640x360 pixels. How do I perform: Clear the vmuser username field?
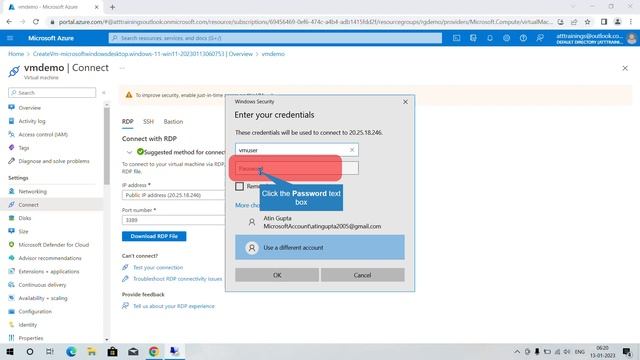(x=352, y=150)
